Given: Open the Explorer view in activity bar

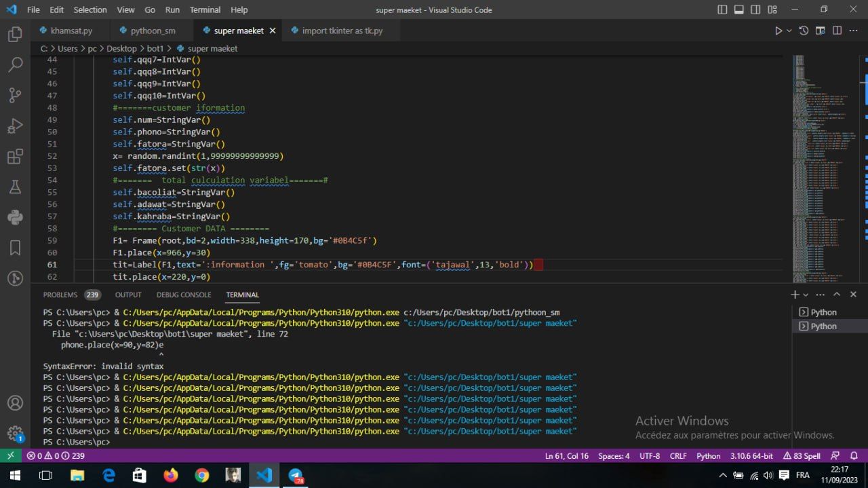Looking at the screenshot, I should tap(15, 35).
